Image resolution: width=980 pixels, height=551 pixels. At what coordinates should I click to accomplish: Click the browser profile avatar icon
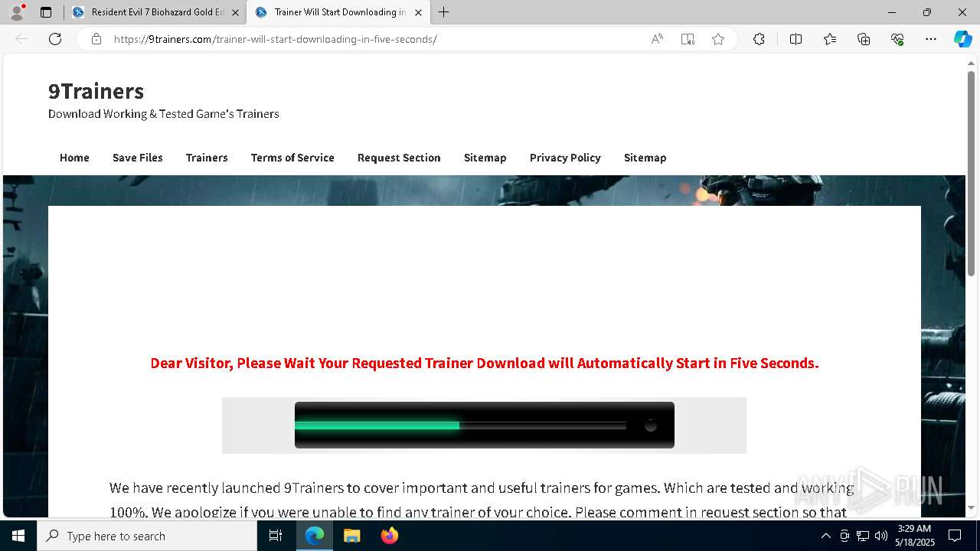point(17,12)
